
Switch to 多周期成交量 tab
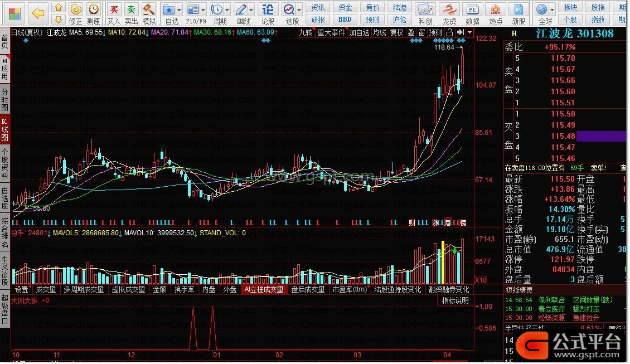(84, 290)
